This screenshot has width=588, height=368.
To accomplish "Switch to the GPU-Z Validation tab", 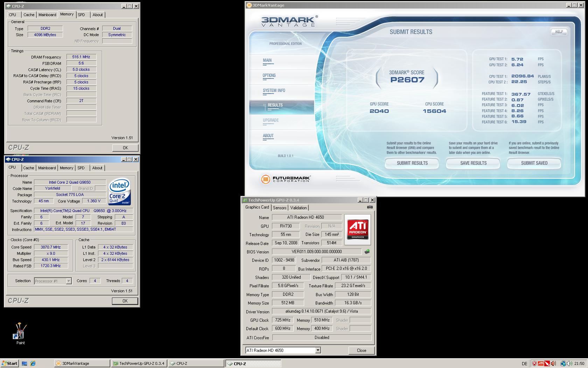I will pyautogui.click(x=299, y=208).
